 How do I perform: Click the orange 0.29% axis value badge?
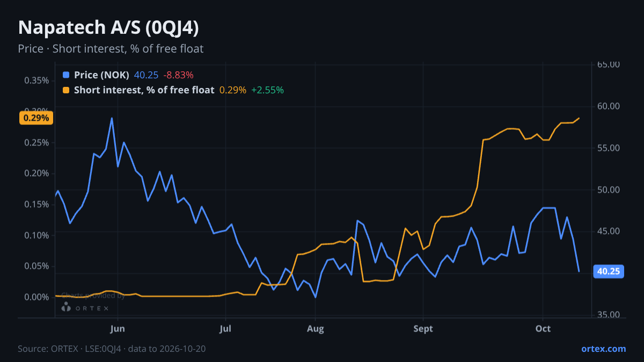pos(36,118)
